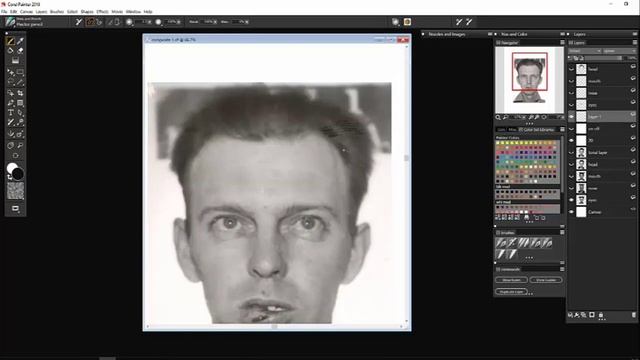Screen dimensions: 640x360
Task: Toggle eye of layer below Layer 1
Action: pyautogui.click(x=571, y=129)
